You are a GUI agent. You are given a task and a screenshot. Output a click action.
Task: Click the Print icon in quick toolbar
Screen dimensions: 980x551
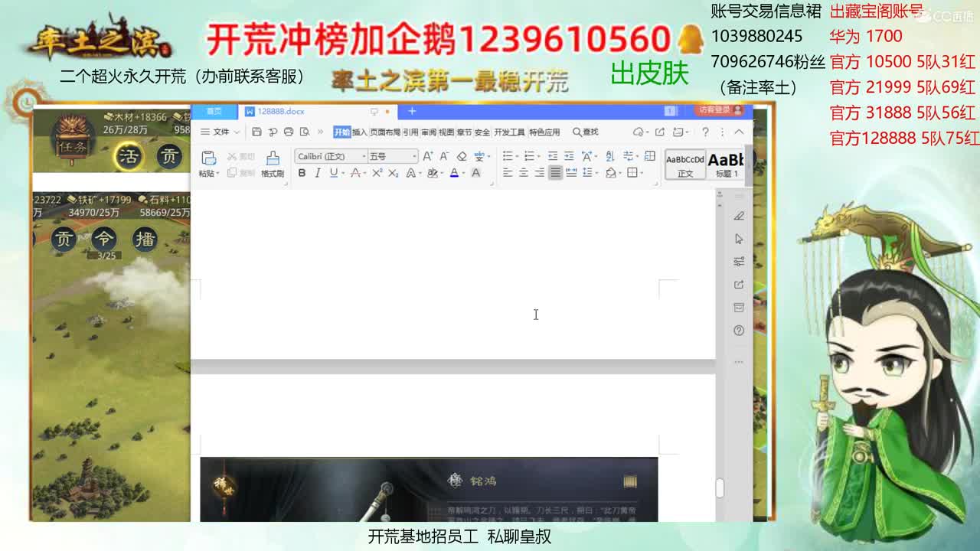pos(289,132)
